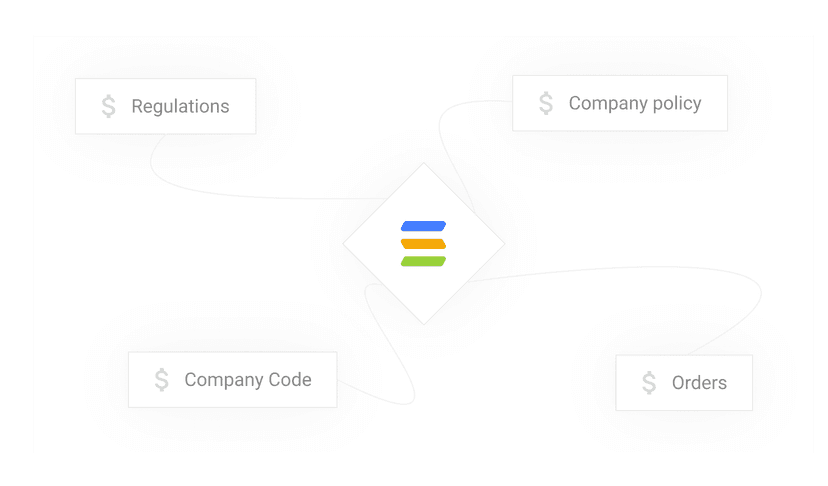Click the dollar icon beside Company Code
This screenshot has height=486, width=828.
tap(162, 380)
